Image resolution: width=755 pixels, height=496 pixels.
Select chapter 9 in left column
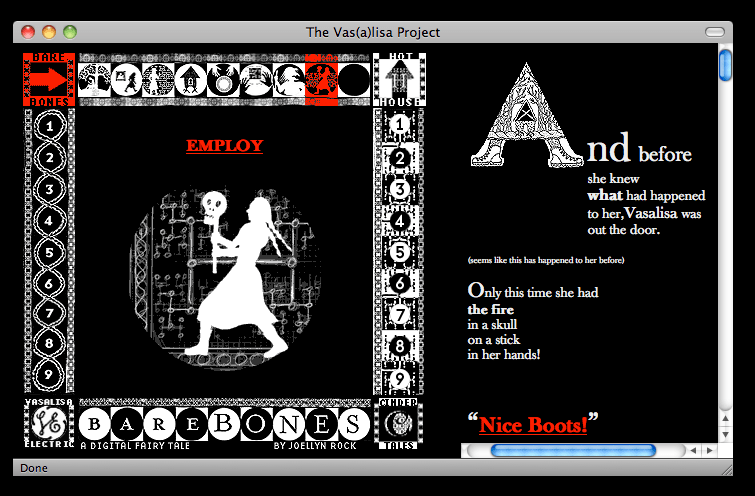[50, 377]
